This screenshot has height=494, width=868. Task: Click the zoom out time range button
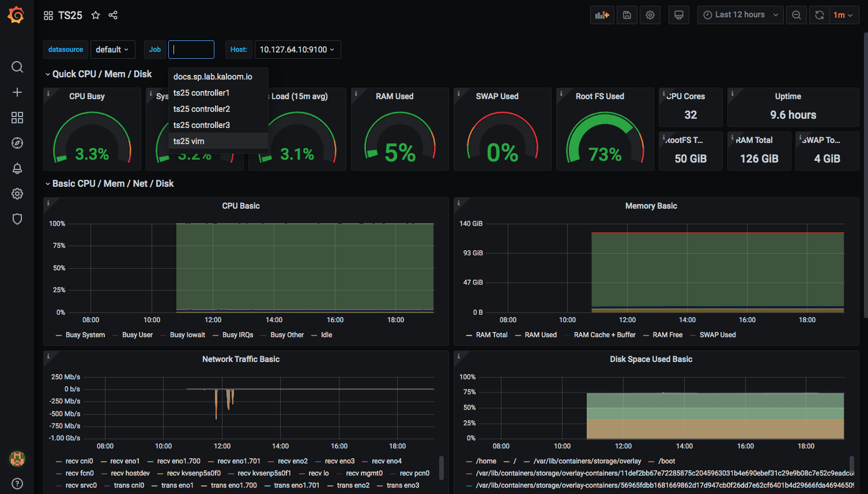[796, 14]
